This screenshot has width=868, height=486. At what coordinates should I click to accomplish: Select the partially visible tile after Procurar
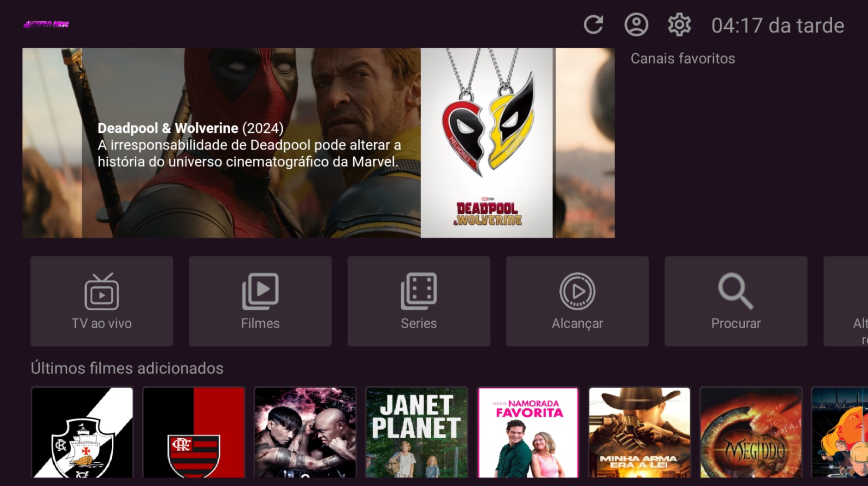pyautogui.click(x=847, y=301)
